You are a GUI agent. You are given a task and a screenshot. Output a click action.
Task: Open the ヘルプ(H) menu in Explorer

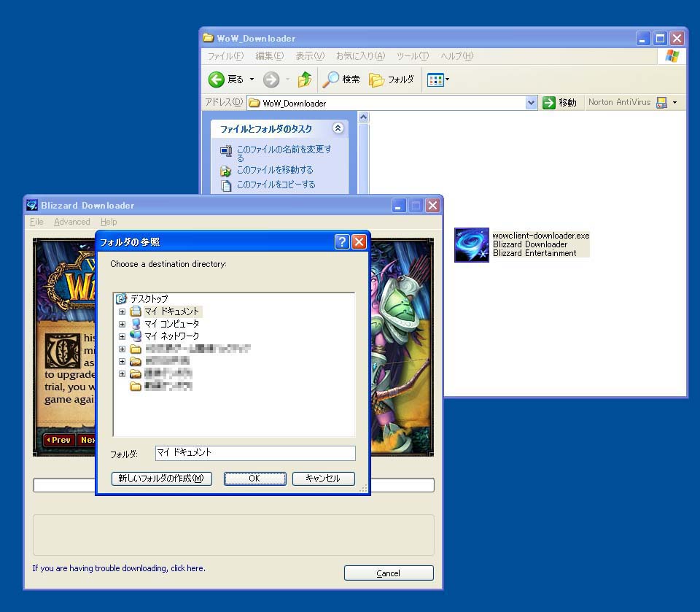click(456, 56)
